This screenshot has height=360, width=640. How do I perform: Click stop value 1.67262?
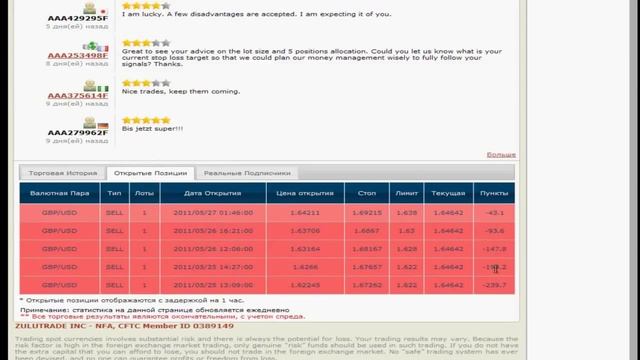click(x=367, y=285)
